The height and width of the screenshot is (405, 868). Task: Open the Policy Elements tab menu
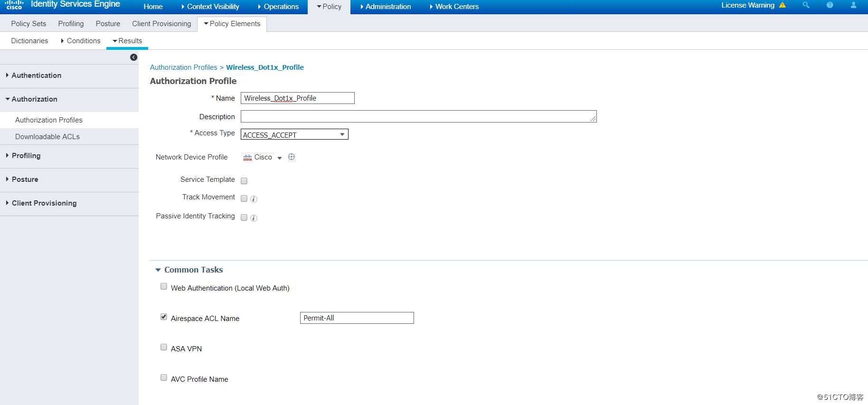pyautogui.click(x=232, y=24)
